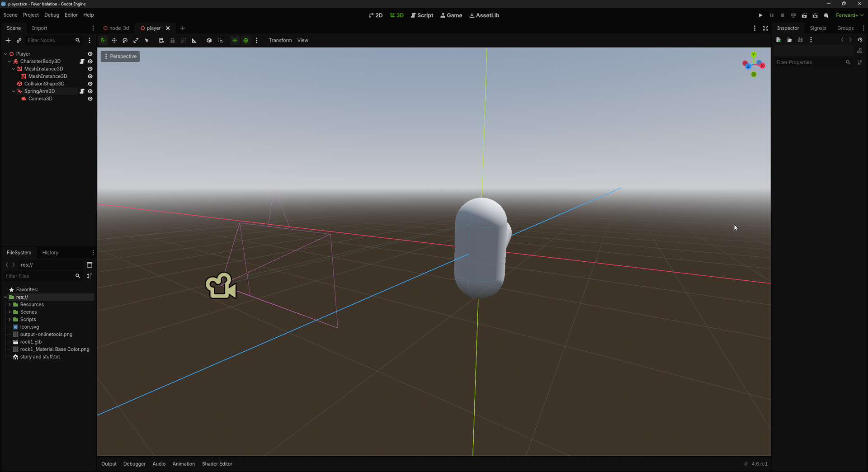This screenshot has width=868, height=472.
Task: Toggle the preview sunlight button
Action: coord(235,40)
